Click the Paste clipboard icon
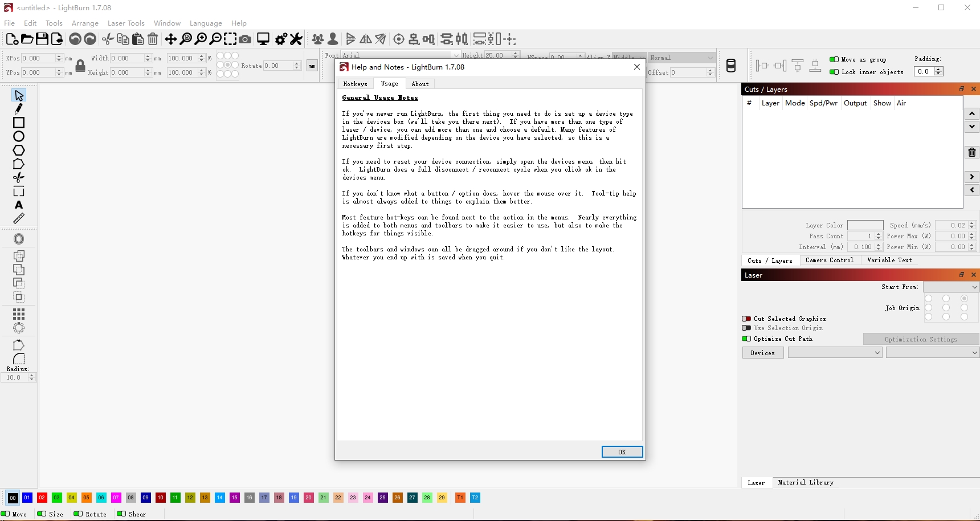The image size is (980, 521). pyautogui.click(x=137, y=39)
